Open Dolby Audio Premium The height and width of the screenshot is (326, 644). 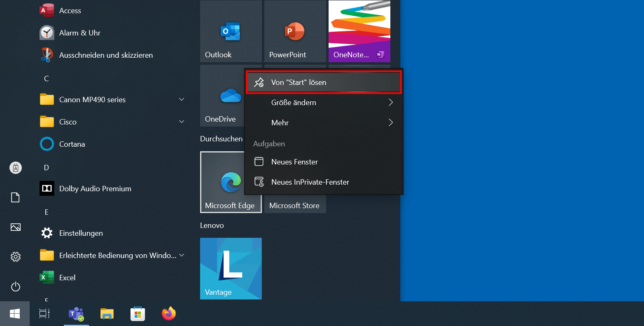pos(111,189)
